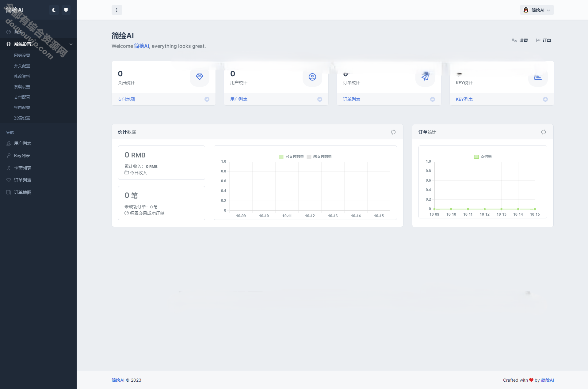Click the sidebar theme icon next to the moon
The image size is (588, 389).
(66, 10)
